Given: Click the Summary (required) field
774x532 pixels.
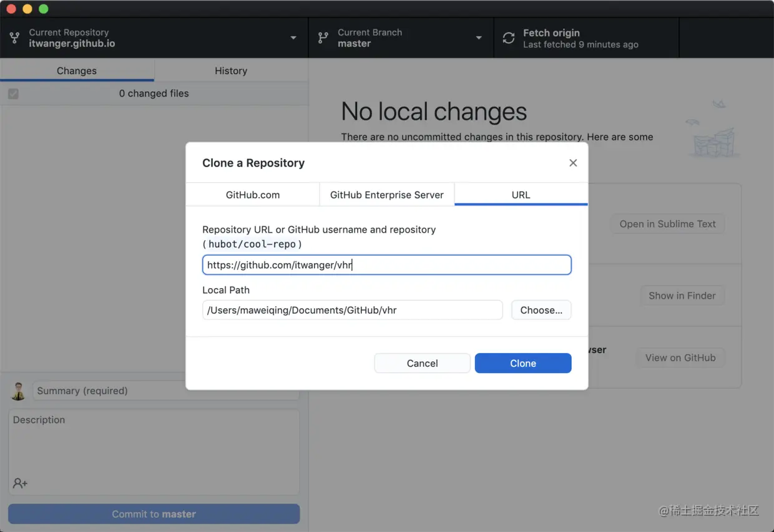Looking at the screenshot, I should (166, 391).
